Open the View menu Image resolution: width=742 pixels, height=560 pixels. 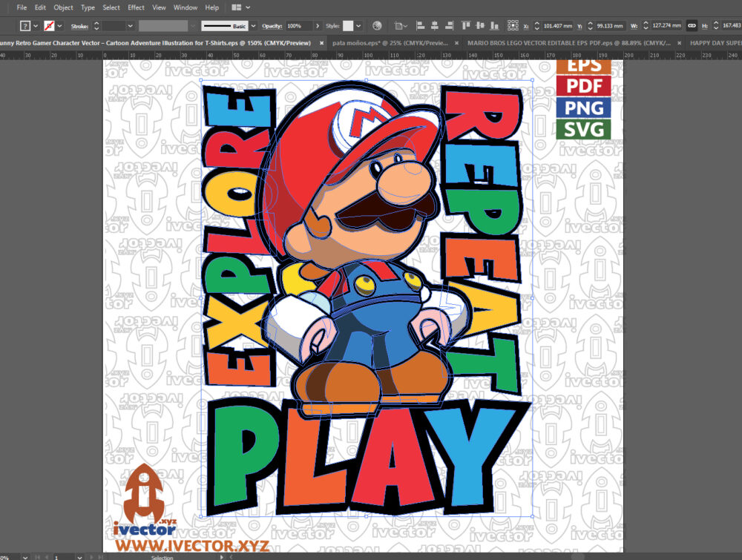[x=159, y=7]
